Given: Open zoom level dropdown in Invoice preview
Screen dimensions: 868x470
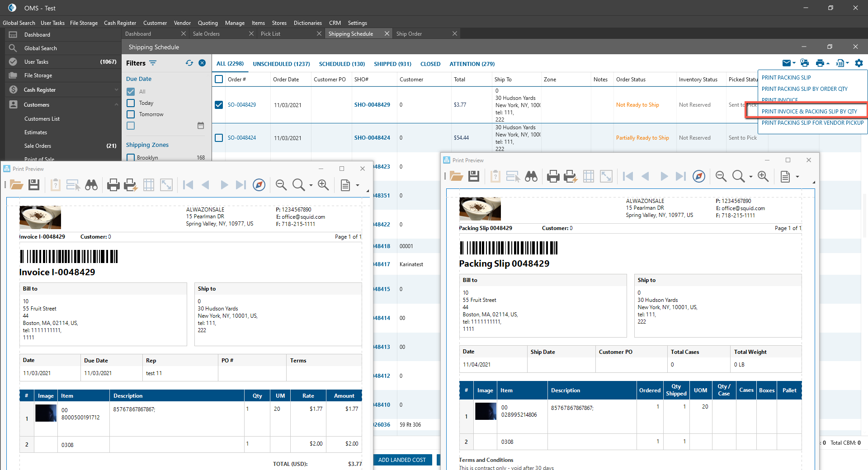Looking at the screenshot, I should click(311, 185).
